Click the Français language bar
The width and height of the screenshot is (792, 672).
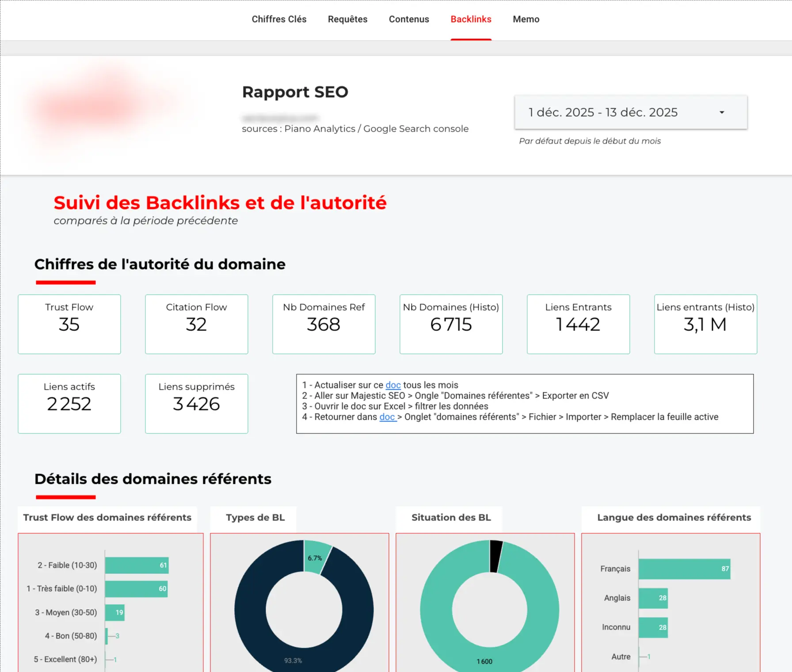point(684,569)
